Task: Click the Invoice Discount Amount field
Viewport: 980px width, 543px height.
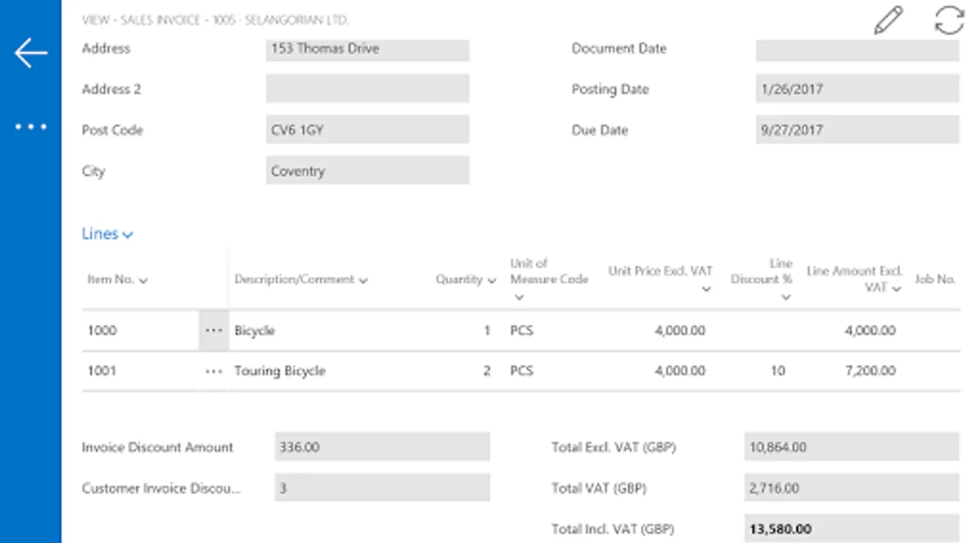Action: tap(382, 447)
